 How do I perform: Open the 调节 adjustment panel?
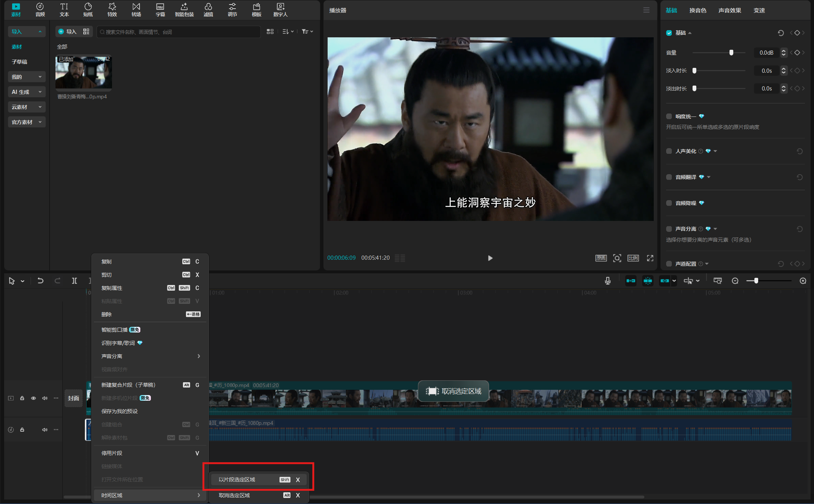(x=232, y=10)
